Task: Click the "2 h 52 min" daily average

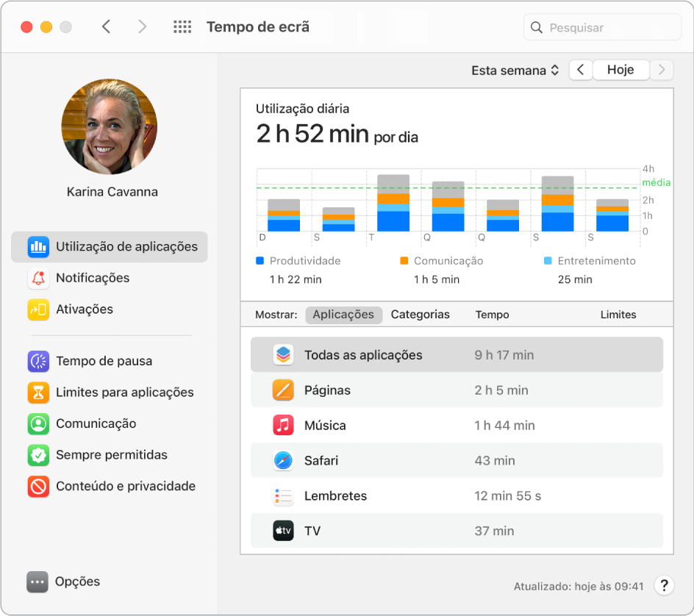Action: point(312,133)
